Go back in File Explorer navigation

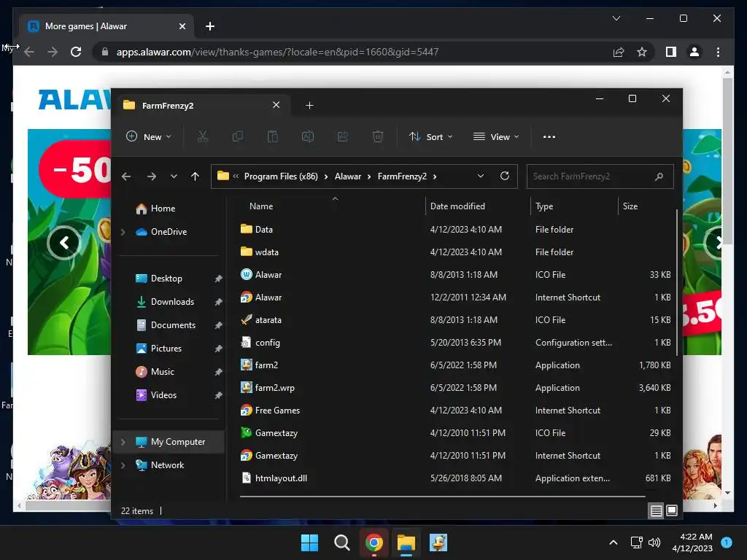(x=126, y=176)
